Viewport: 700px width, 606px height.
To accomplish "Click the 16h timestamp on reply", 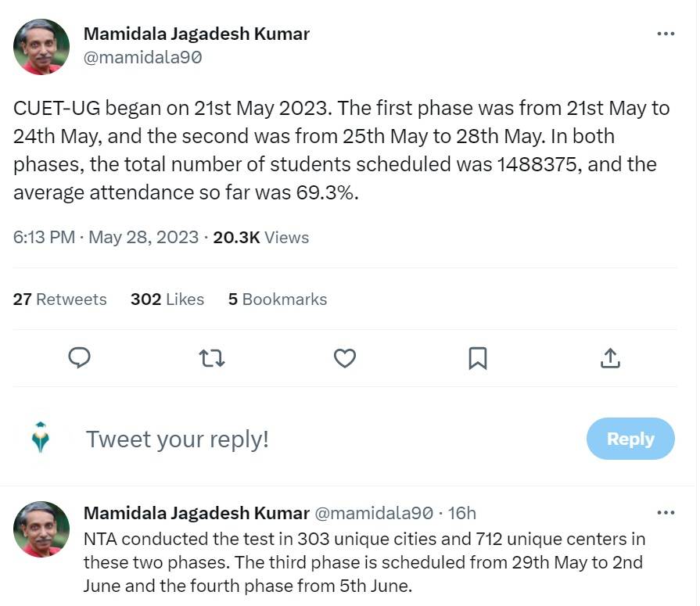I will [461, 513].
